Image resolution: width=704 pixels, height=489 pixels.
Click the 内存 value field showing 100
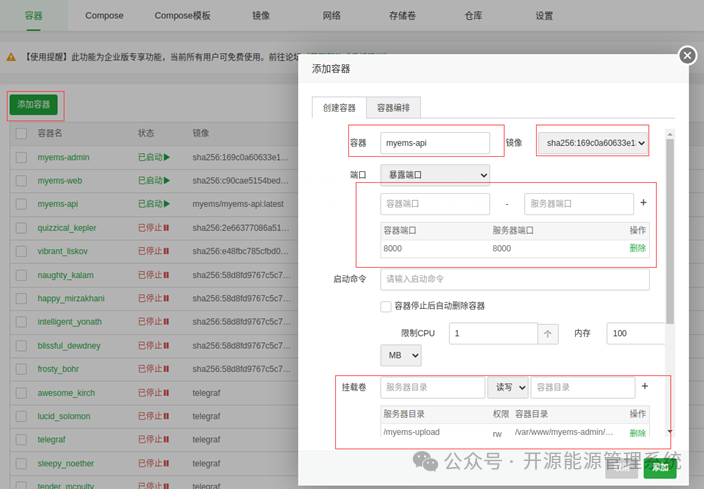[x=636, y=334]
